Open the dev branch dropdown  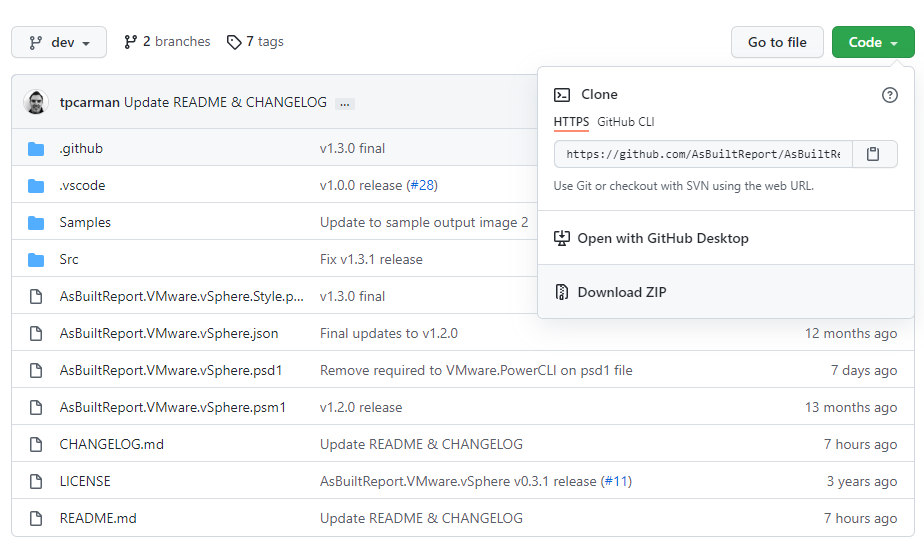point(59,42)
